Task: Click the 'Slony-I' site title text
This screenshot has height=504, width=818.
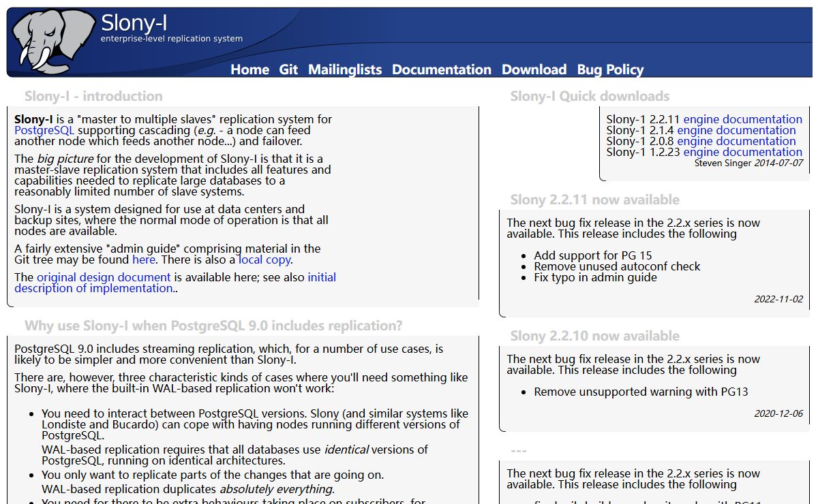Action: (134, 22)
